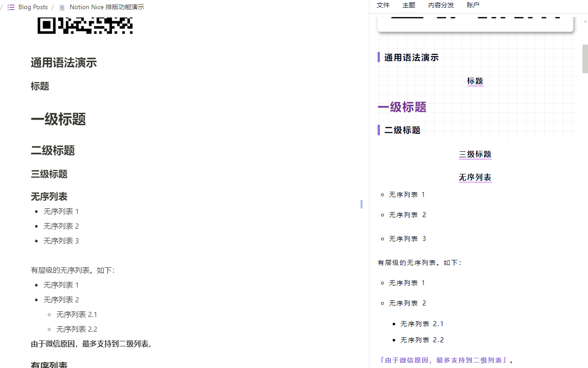Open the 账户 menu

(473, 5)
